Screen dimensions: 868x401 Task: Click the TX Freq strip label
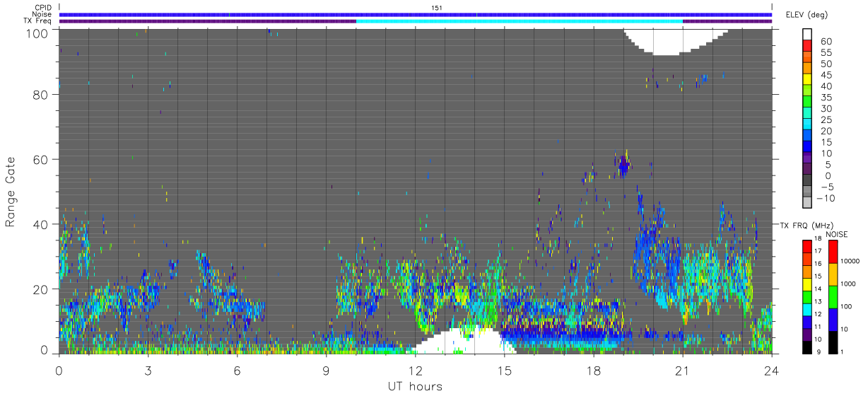click(38, 21)
